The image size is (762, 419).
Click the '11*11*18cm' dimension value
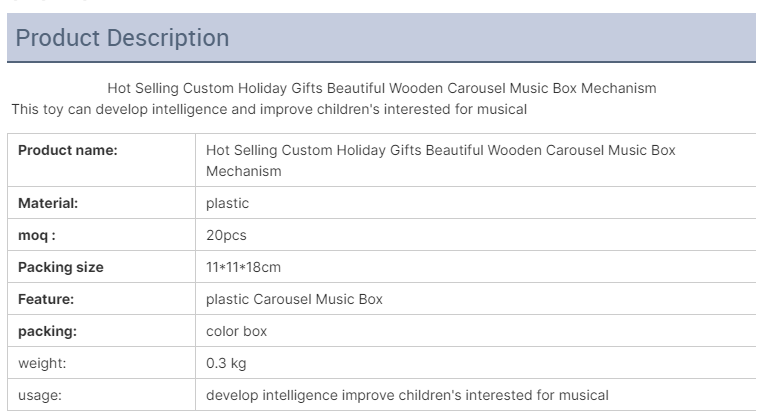243,267
